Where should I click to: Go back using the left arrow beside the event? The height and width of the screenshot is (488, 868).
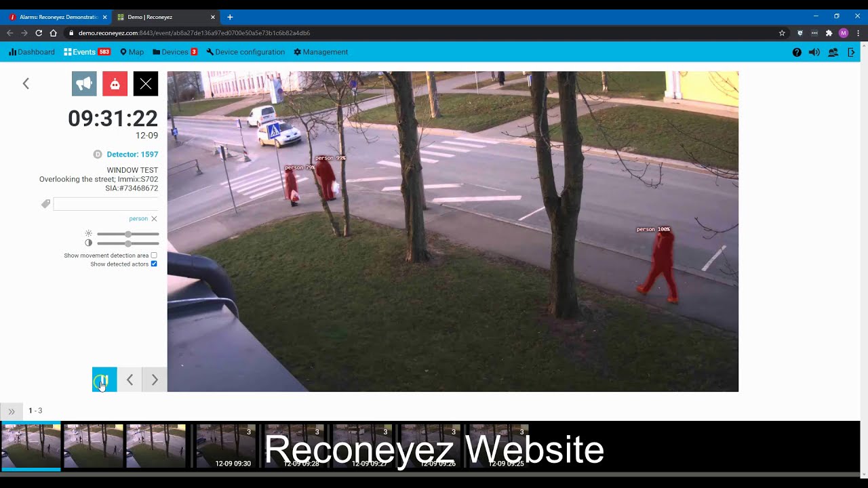pyautogui.click(x=26, y=83)
